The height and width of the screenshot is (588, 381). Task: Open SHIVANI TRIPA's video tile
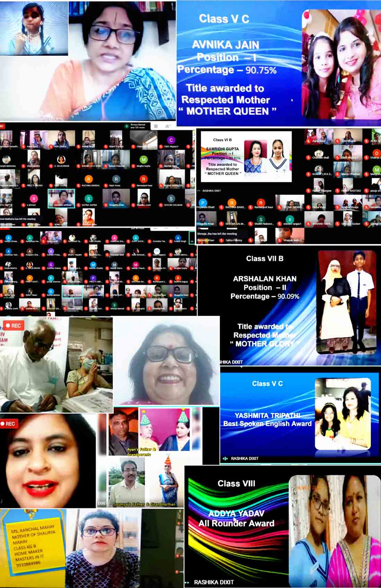[x=319, y=219]
